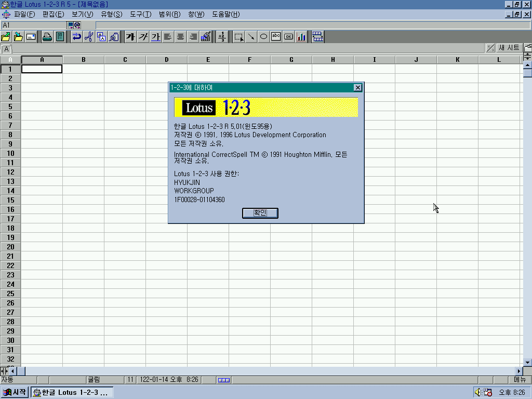Click the Cut scissors icon
532x399 pixels.
[x=89, y=37]
